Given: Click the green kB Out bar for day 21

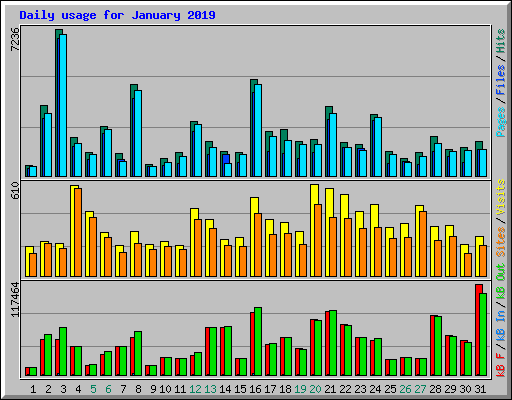Looking at the screenshot, I should pos(333,343).
